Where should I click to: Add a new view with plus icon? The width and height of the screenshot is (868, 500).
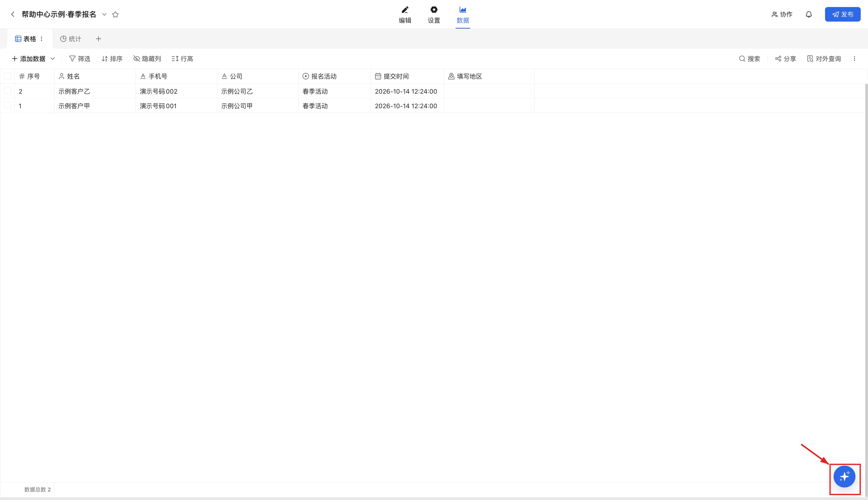99,39
